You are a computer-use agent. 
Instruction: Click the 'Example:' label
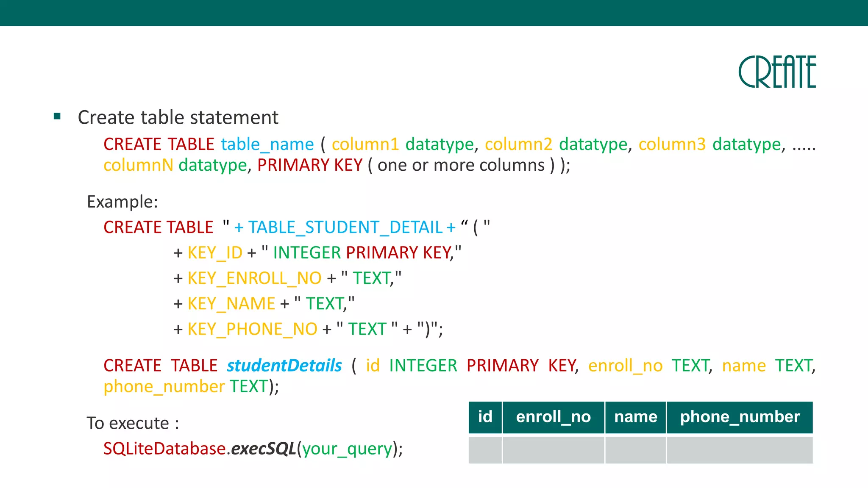[x=122, y=202]
